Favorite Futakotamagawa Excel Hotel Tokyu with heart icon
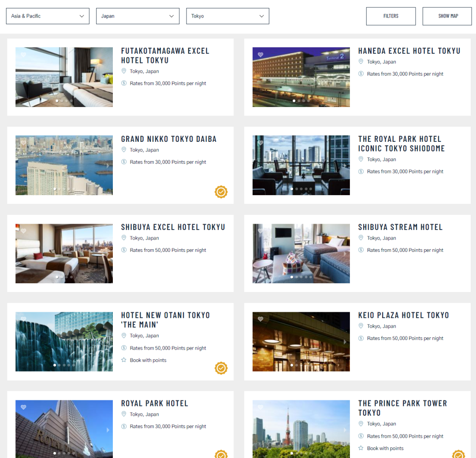Image resolution: width=476 pixels, height=458 pixels. click(23, 55)
